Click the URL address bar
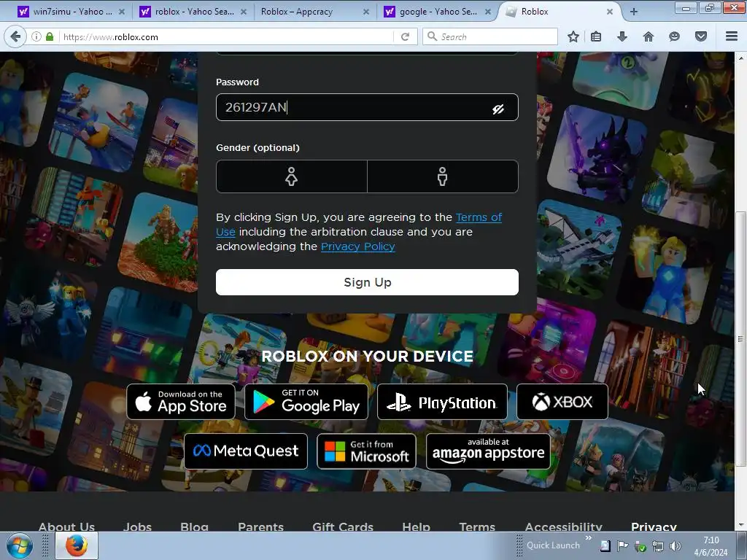 (x=226, y=36)
